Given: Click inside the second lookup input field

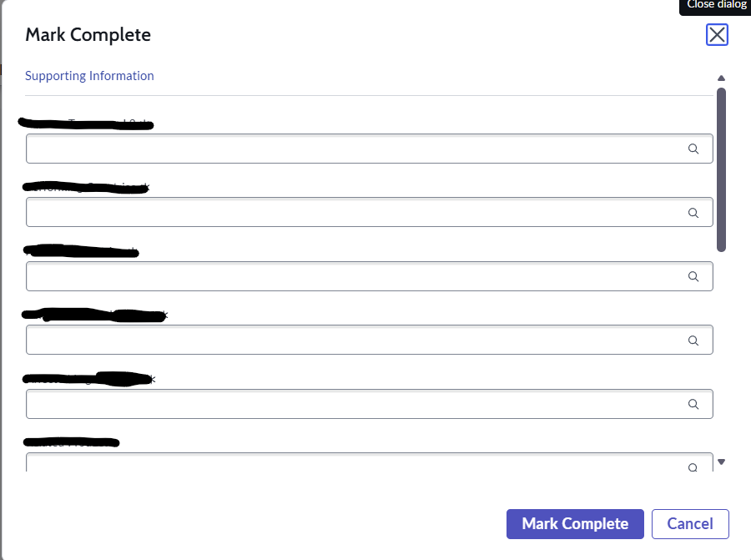Looking at the screenshot, I should tap(350, 213).
